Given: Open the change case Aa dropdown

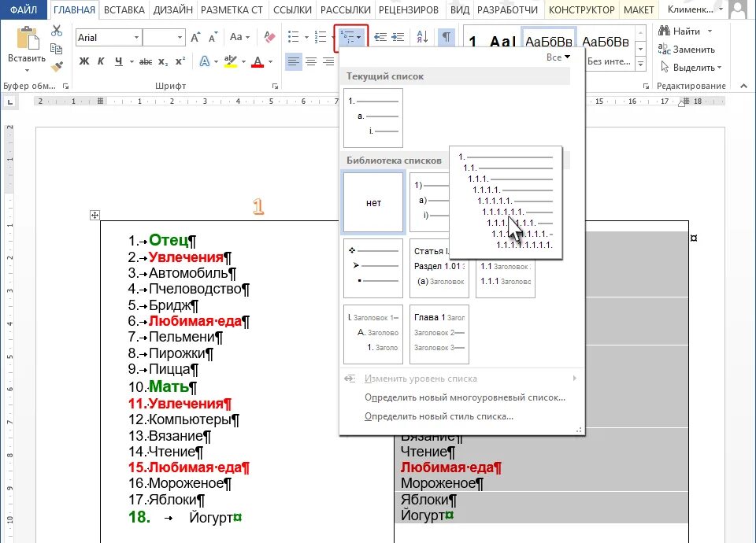Looking at the screenshot, I should tap(239, 37).
